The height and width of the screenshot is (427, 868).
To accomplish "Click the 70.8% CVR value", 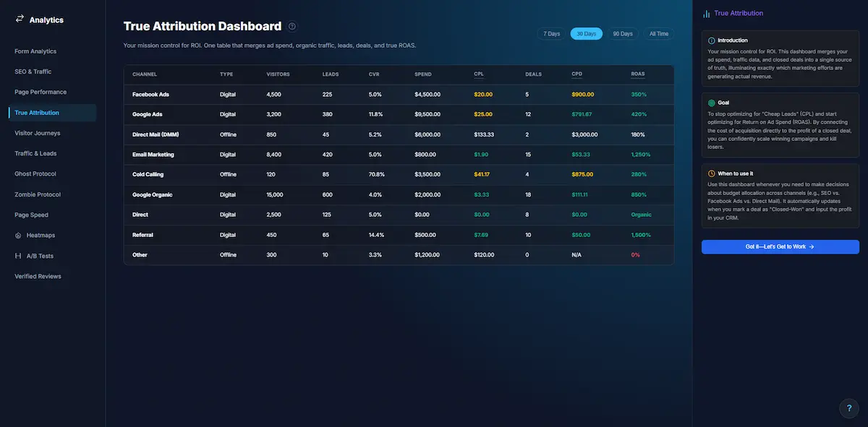I will click(x=377, y=174).
